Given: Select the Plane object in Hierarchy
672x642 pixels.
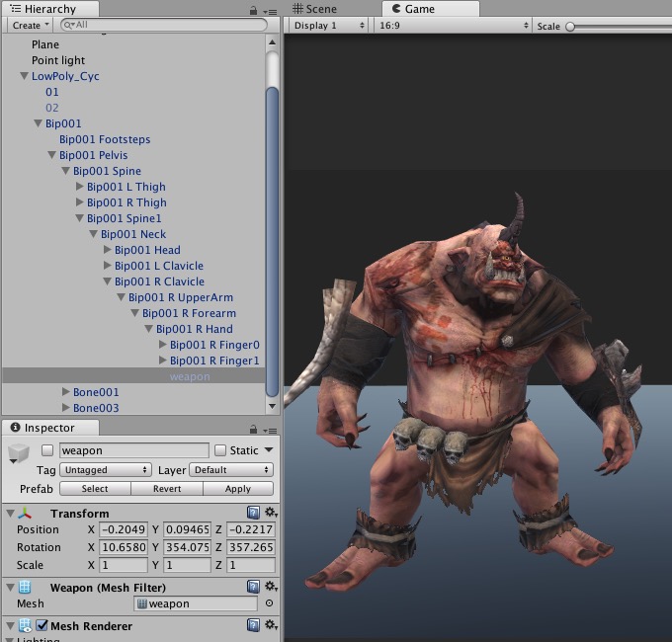Looking at the screenshot, I should coord(45,44).
